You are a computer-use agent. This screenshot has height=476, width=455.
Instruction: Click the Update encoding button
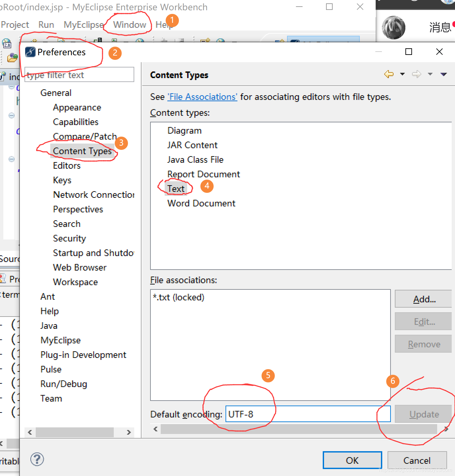(x=424, y=414)
